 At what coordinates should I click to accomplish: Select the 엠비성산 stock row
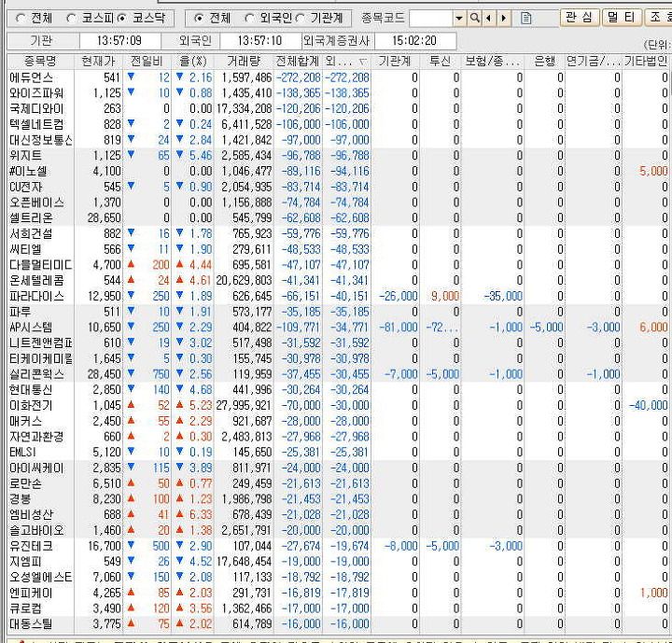click(339, 514)
